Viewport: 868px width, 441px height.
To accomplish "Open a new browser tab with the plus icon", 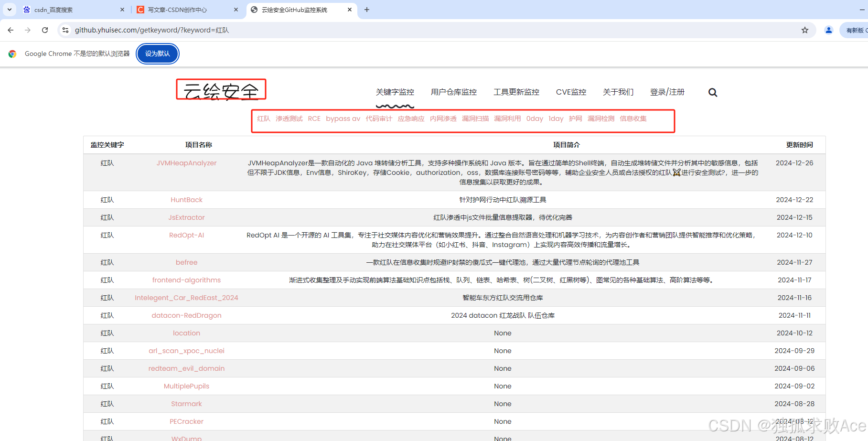I will coord(367,10).
